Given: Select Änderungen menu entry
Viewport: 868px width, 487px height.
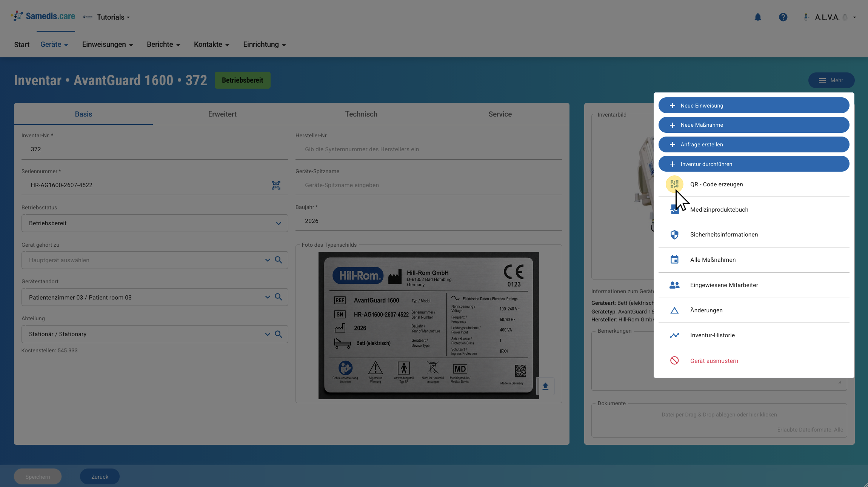Looking at the screenshot, I should [x=754, y=310].
